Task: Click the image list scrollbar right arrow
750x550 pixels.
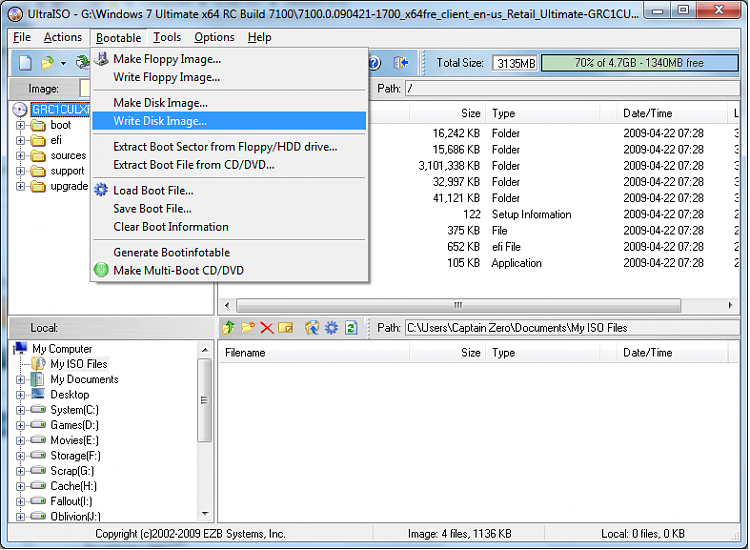Action: (730, 305)
